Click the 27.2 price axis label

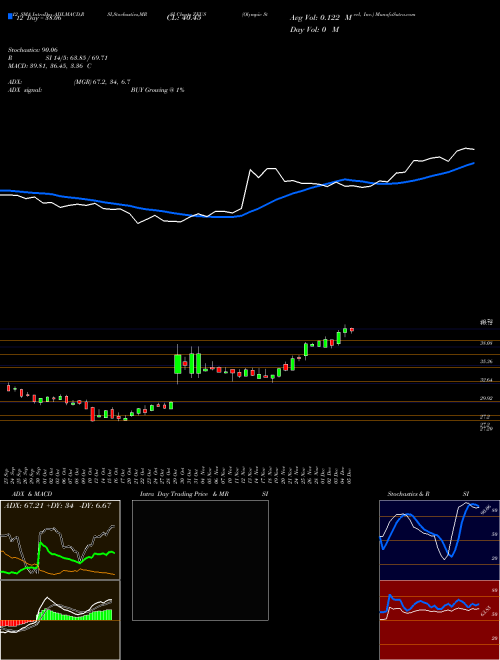pyautogui.click(x=486, y=416)
